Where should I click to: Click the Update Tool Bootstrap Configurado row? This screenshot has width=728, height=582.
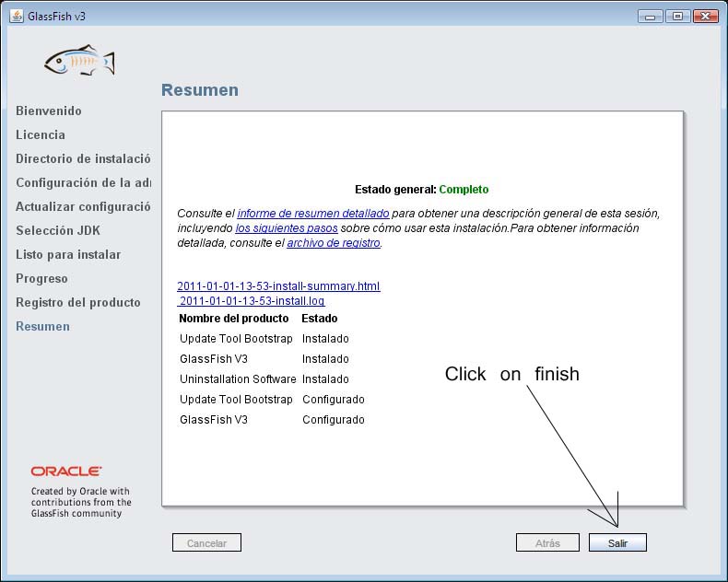tap(272, 400)
